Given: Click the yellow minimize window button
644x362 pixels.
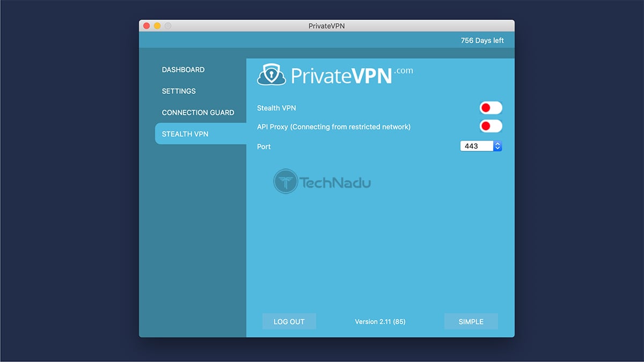Looking at the screenshot, I should click(x=157, y=25).
